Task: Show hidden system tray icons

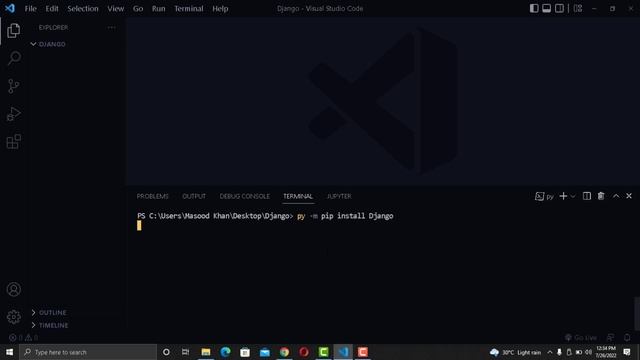Action: [x=550, y=352]
